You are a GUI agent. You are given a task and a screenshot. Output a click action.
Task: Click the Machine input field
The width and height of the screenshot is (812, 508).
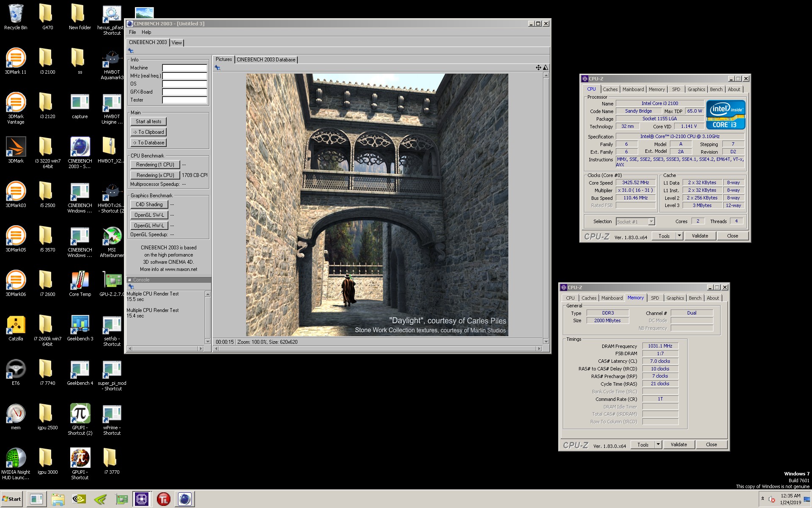(185, 68)
